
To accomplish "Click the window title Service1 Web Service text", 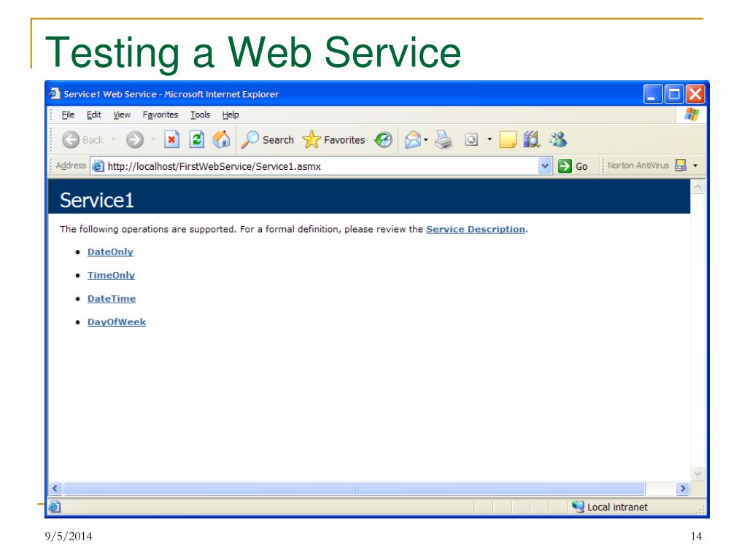I will point(171,94).
